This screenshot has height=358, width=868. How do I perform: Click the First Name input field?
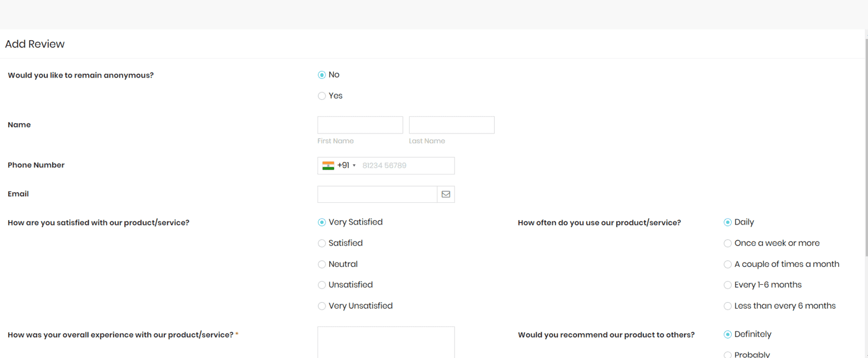point(360,125)
